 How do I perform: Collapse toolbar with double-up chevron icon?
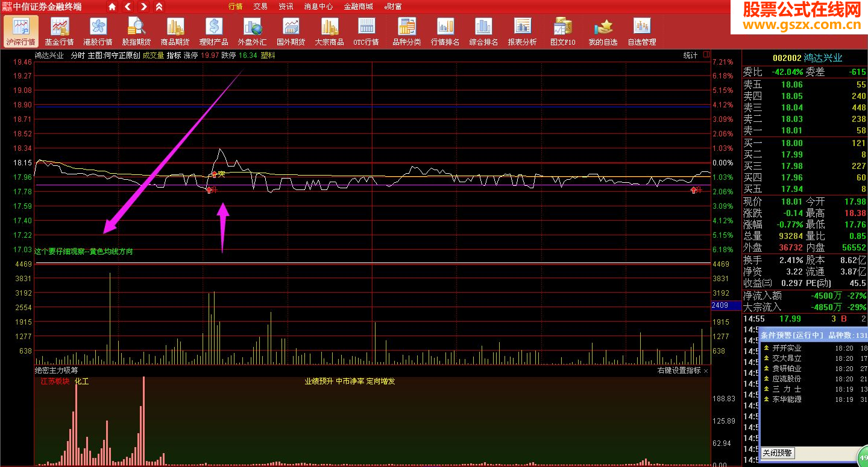(x=159, y=7)
